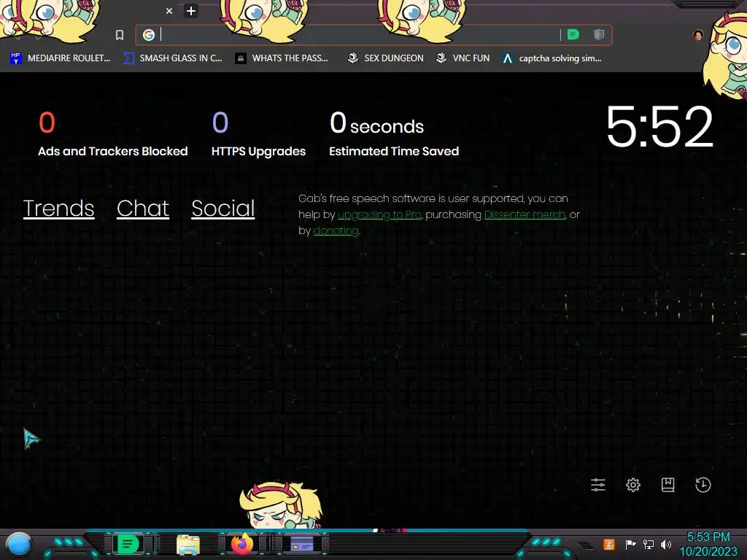747x560 pixels.
Task: Close the current browser tab
Action: tap(169, 11)
